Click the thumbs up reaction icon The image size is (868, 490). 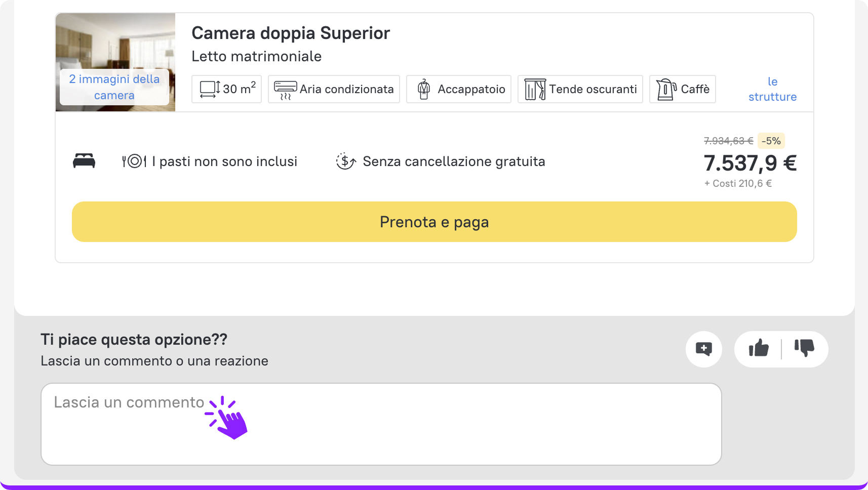point(759,348)
